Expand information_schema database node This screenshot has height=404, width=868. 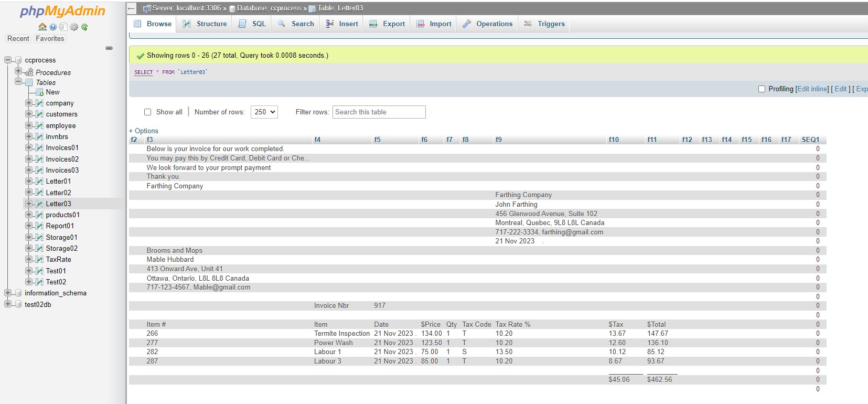click(x=8, y=293)
